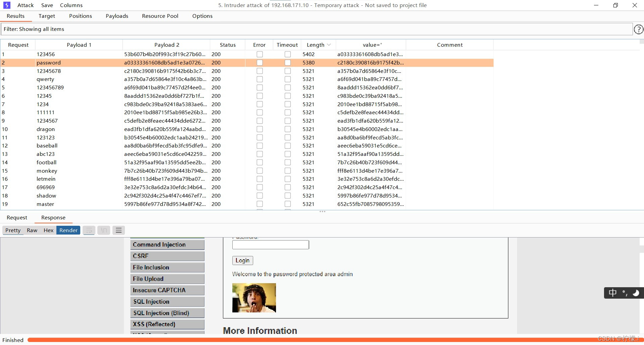Click the Insecure CAPTCHA menu button
Screen dimensions: 644x345
click(167, 290)
